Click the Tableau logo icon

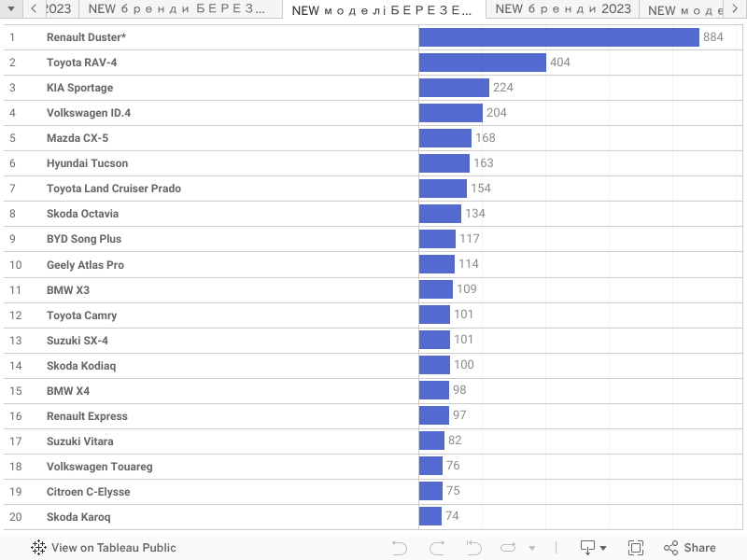38,548
